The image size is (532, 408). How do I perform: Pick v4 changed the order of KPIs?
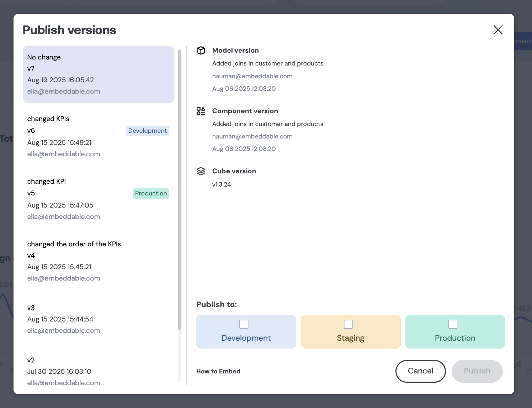(x=98, y=261)
